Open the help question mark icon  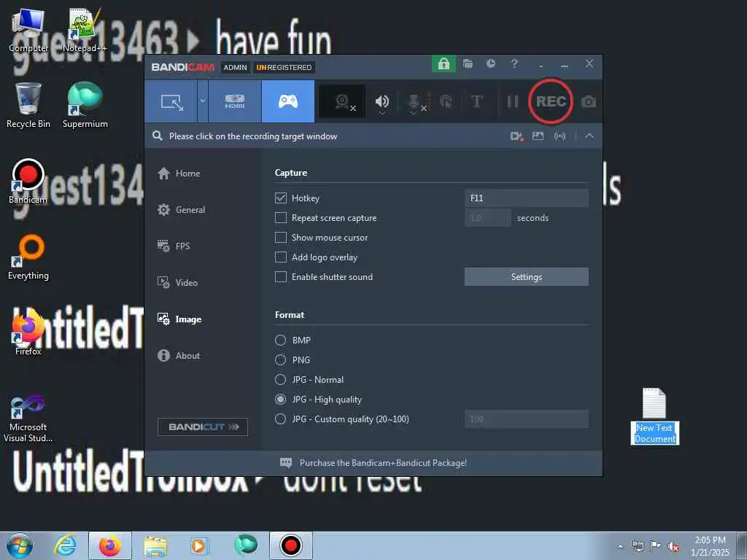pyautogui.click(x=514, y=64)
